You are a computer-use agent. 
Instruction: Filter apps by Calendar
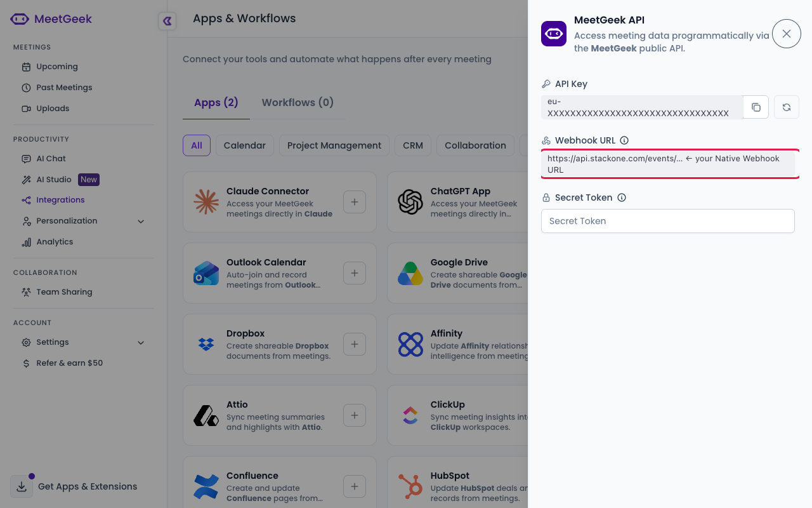click(x=245, y=145)
